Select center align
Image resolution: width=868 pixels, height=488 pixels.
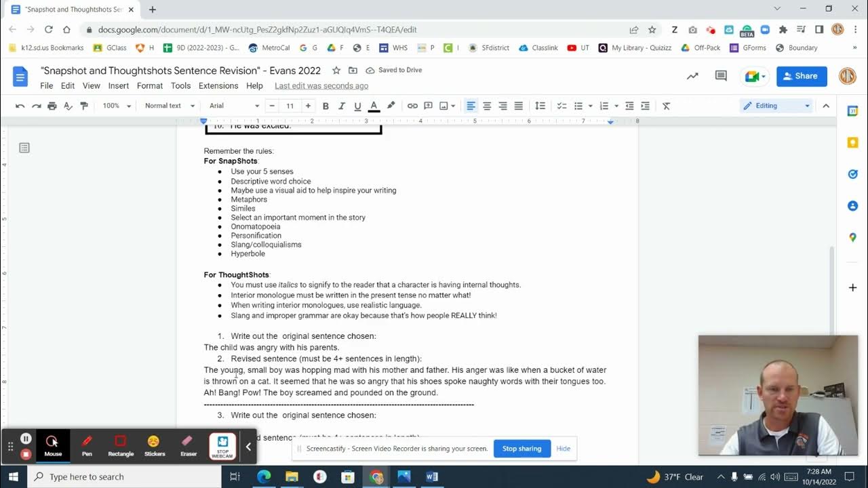click(487, 106)
